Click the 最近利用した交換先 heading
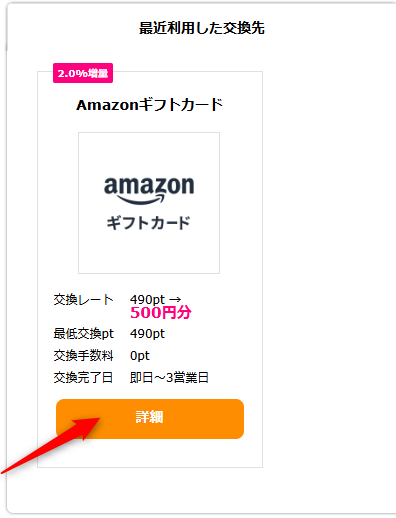The image size is (396, 518). pos(202,28)
